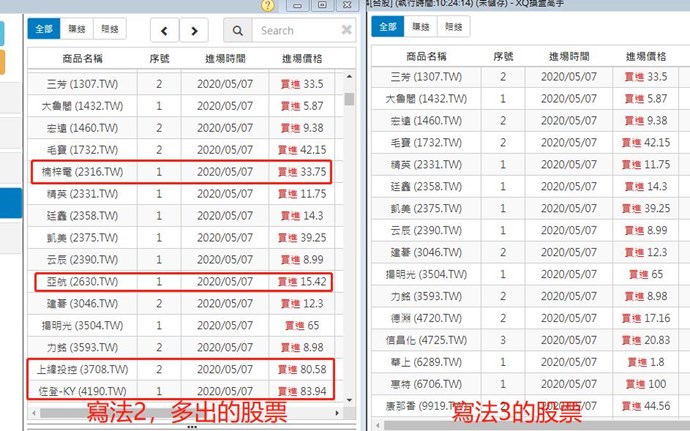Click the magnifier search icon
690x431 pixels.
[238, 30]
